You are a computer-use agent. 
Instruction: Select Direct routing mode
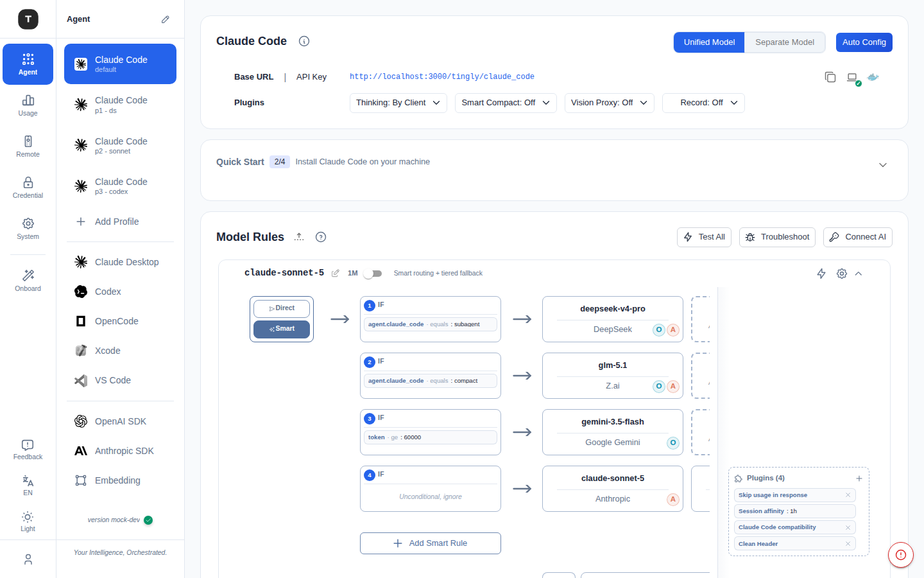point(282,309)
